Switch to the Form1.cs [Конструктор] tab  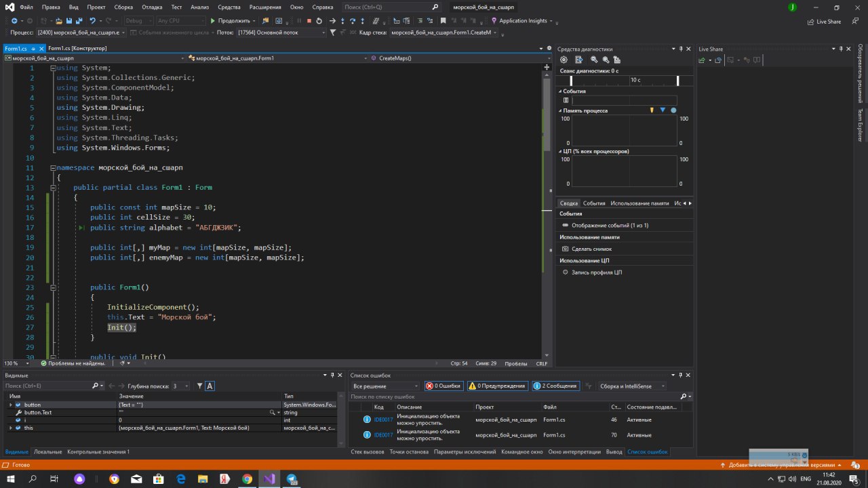(x=77, y=48)
